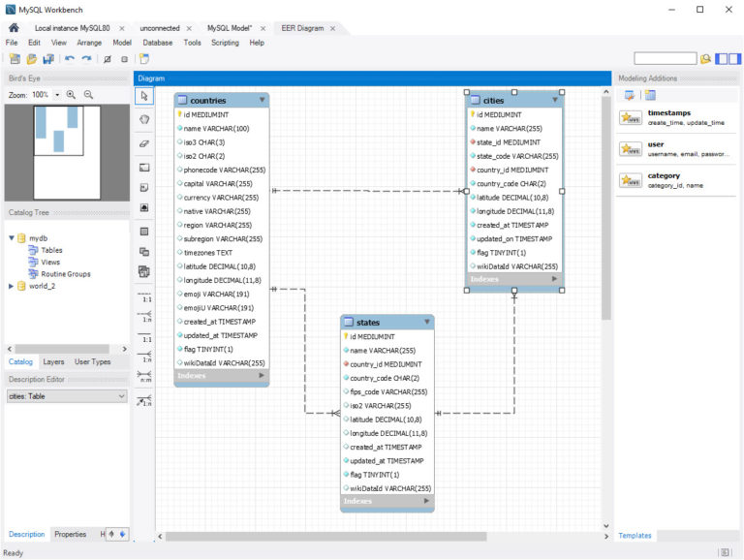
Task: Switch to the Local instance MySQL80 tab
Action: point(72,28)
